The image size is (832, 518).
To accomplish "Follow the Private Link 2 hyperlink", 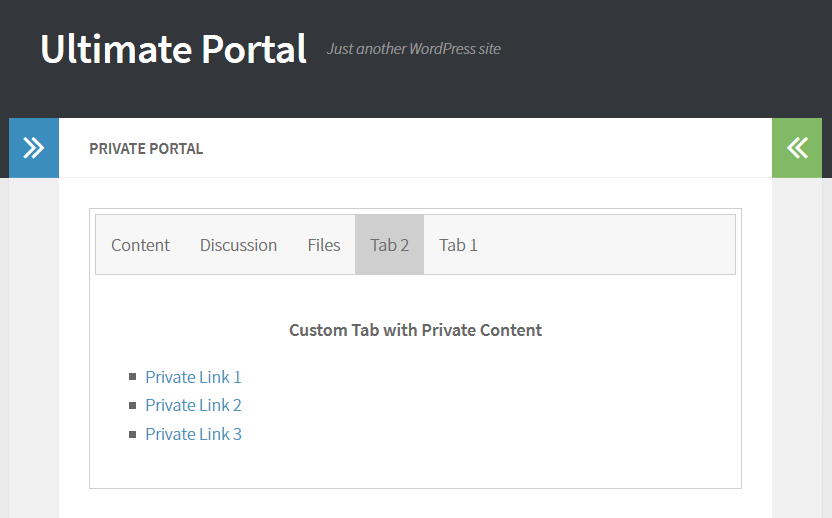I will pyautogui.click(x=193, y=405).
